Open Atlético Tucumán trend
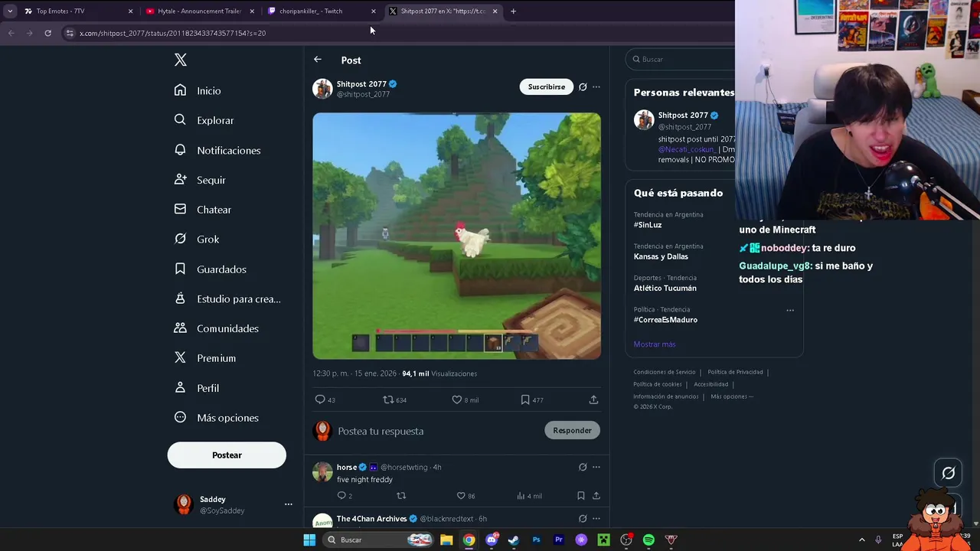 click(x=665, y=288)
